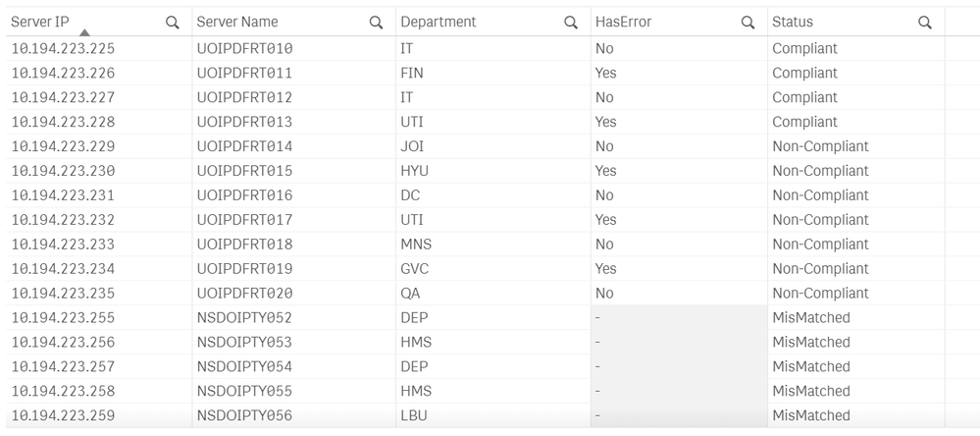Click the HasError column header label
This screenshot has height=436, width=980.
[623, 22]
